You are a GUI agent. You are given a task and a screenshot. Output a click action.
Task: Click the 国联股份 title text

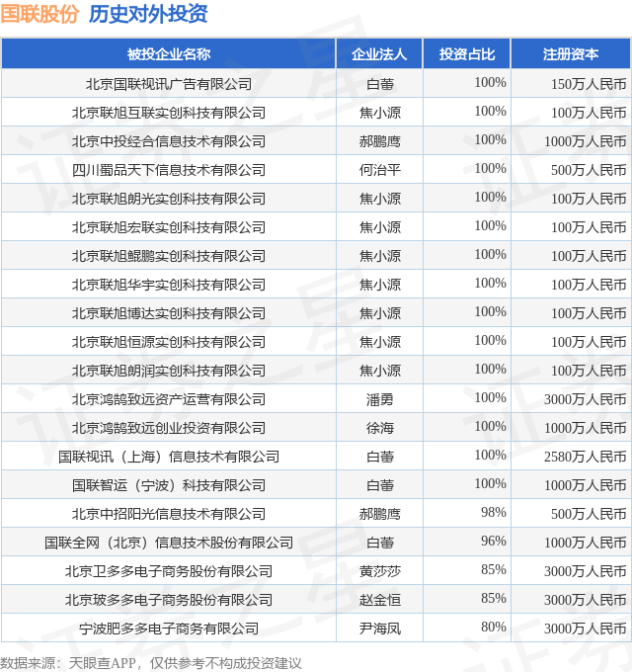click(39, 14)
